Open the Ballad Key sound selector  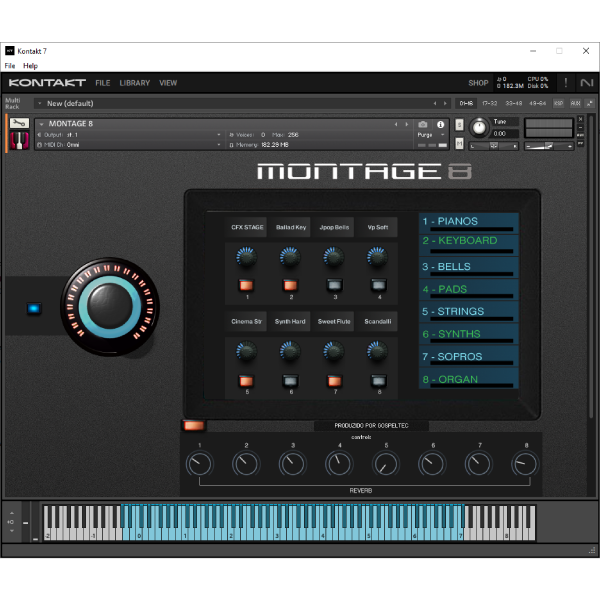coord(290,227)
